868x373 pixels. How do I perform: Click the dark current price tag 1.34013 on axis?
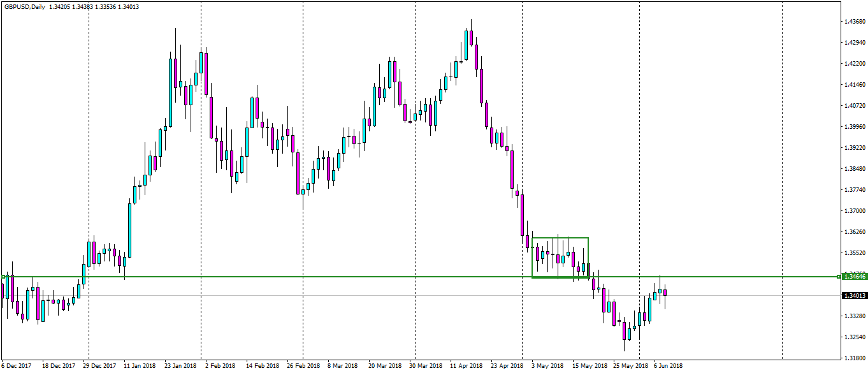click(854, 295)
